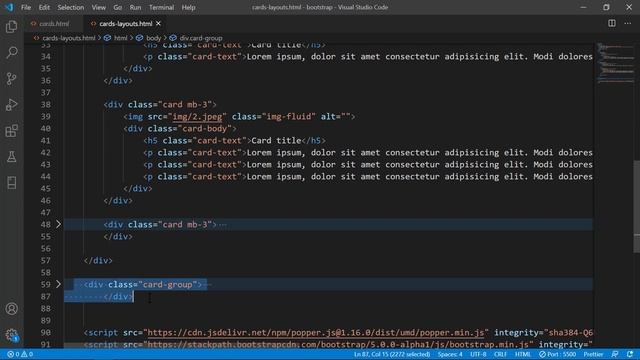
Task: Open the Selection menu
Action: (x=71, y=7)
